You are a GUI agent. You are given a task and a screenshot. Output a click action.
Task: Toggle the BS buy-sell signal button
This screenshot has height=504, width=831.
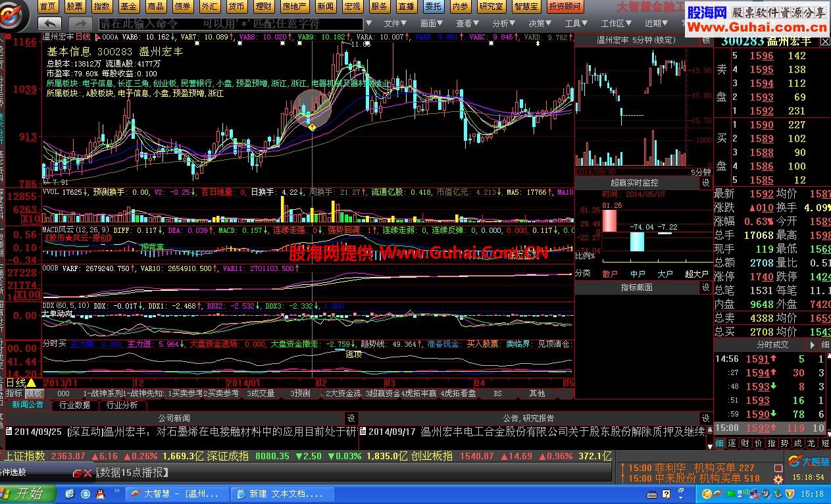(497, 393)
